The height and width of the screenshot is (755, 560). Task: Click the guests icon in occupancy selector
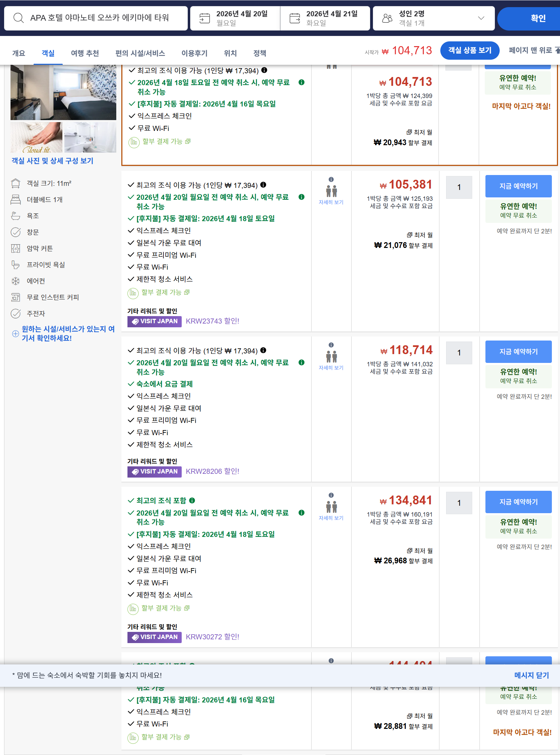[387, 18]
